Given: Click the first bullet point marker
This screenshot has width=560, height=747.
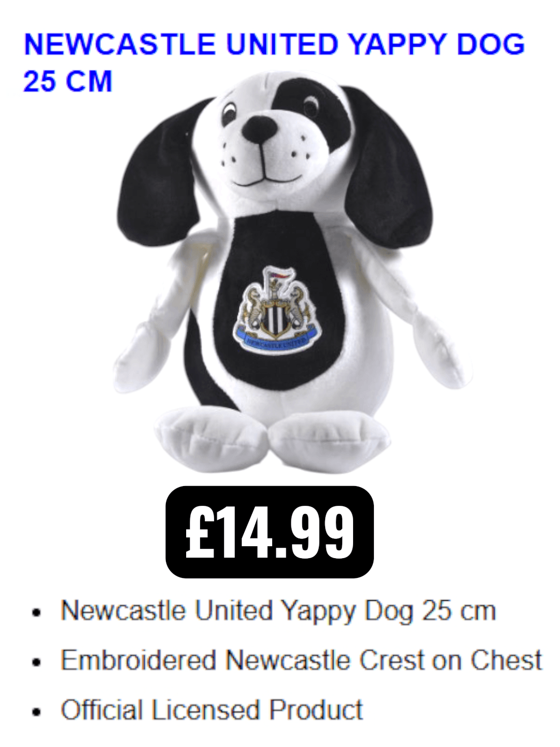Looking at the screenshot, I should [36, 613].
